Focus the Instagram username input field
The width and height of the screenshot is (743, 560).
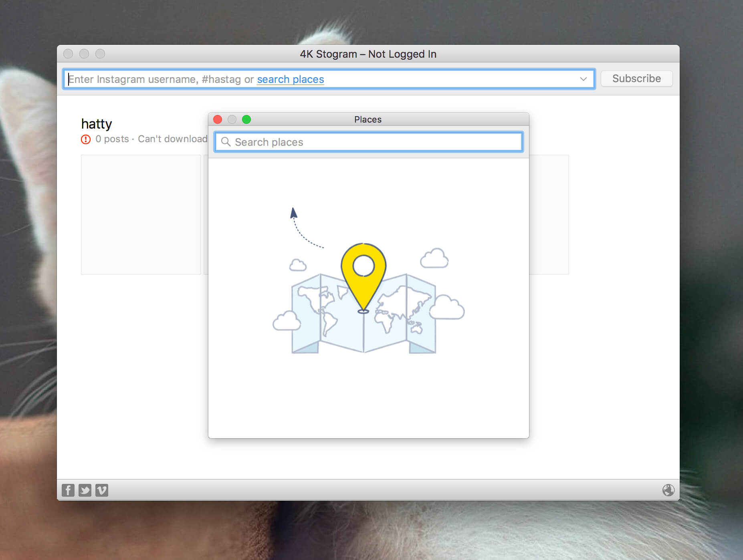(x=329, y=79)
